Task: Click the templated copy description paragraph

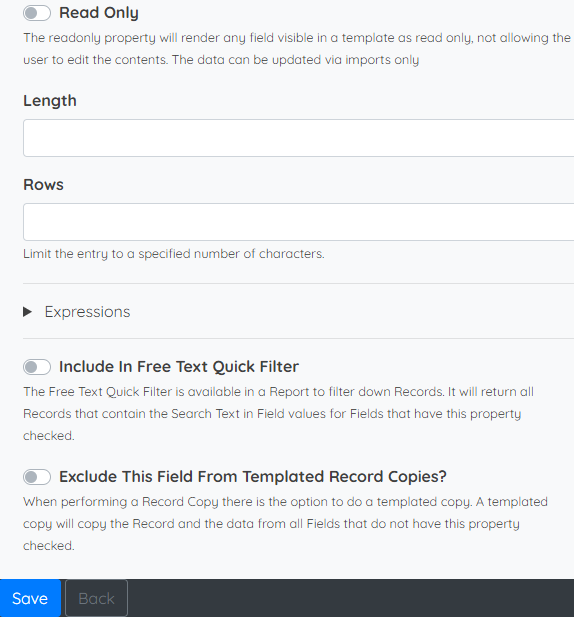Action: pyautogui.click(x=285, y=524)
